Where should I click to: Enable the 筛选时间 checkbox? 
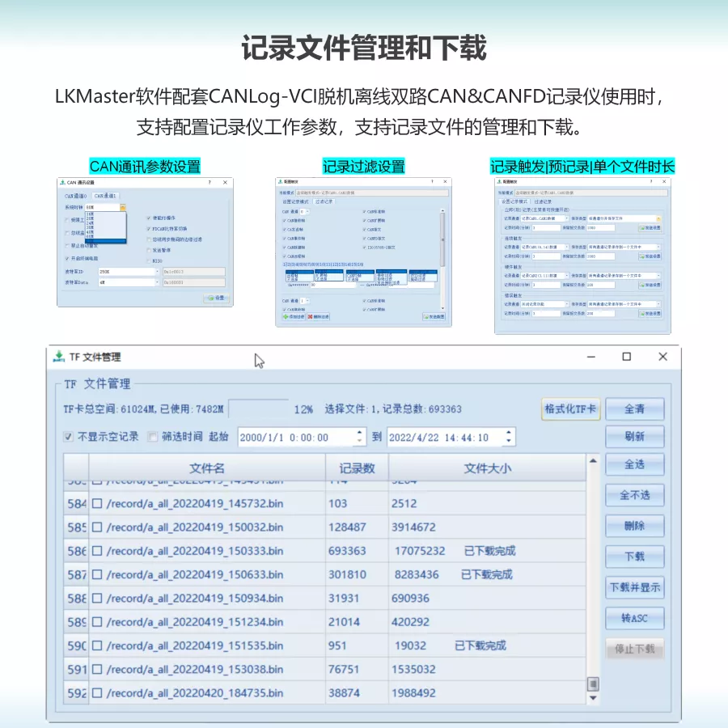(x=152, y=437)
